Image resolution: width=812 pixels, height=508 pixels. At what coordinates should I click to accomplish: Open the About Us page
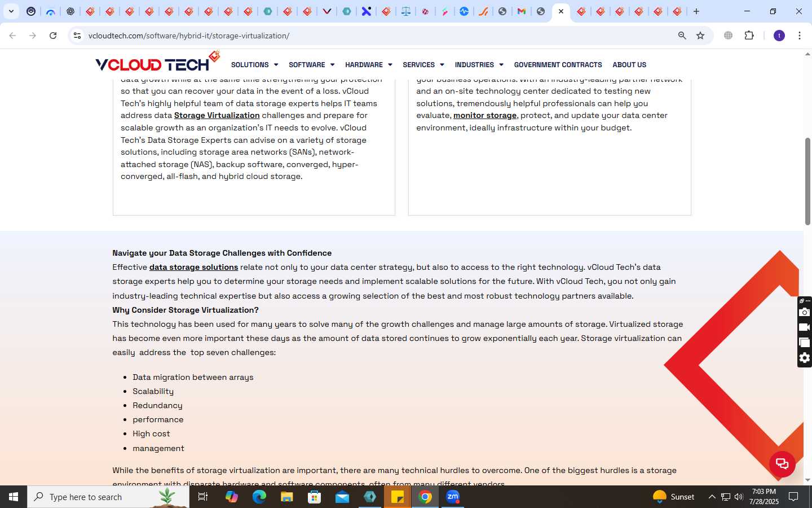(629, 65)
